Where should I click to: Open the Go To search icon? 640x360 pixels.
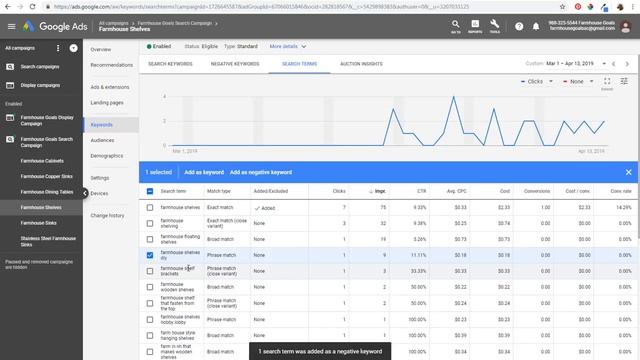coord(456,26)
